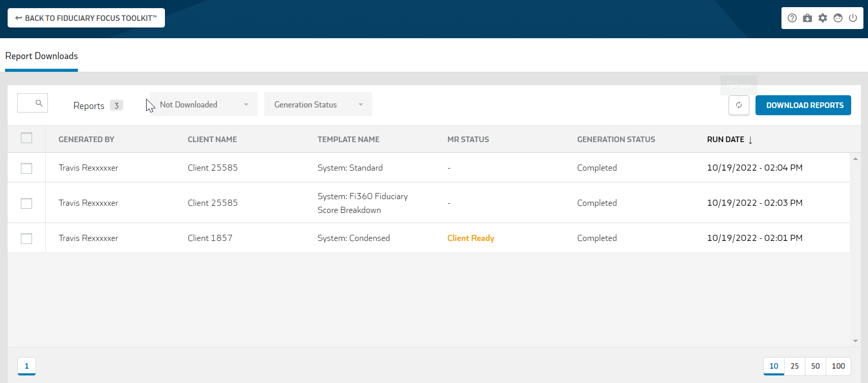This screenshot has width=868, height=383.
Task: Tick the Fi360 Fiduciary Score Breakdown checkbox
Action: (26, 203)
